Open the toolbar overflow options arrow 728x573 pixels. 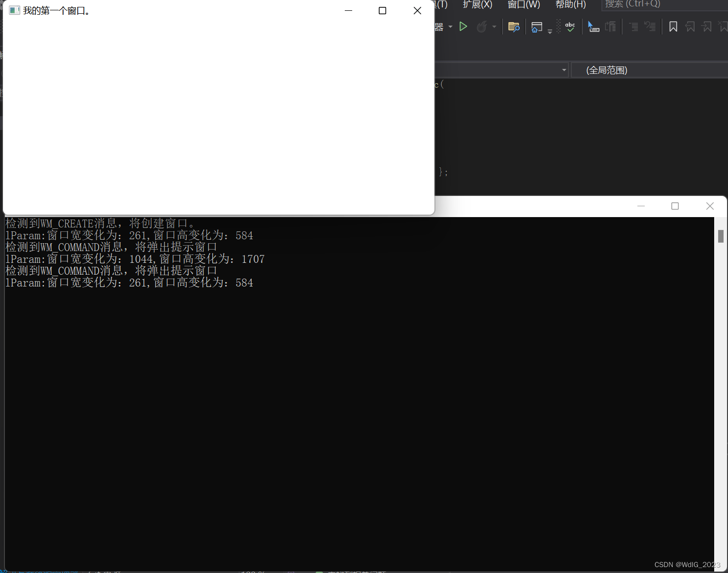pyautogui.click(x=550, y=31)
